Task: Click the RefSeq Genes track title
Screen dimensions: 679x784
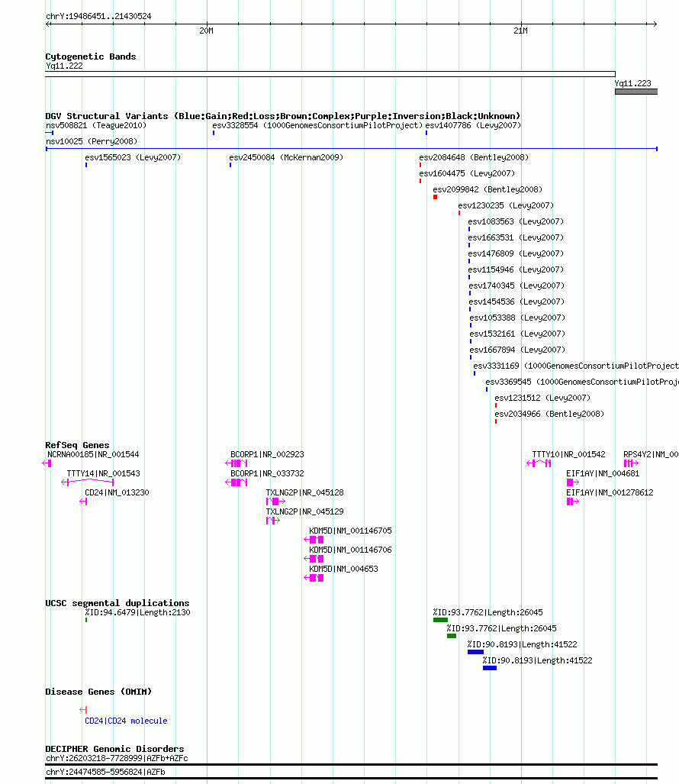Action: pos(78,445)
